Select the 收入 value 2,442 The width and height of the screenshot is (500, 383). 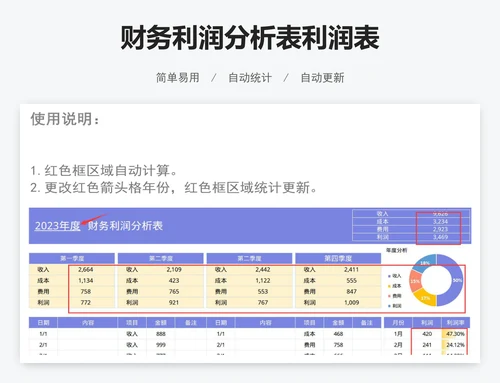(x=263, y=269)
